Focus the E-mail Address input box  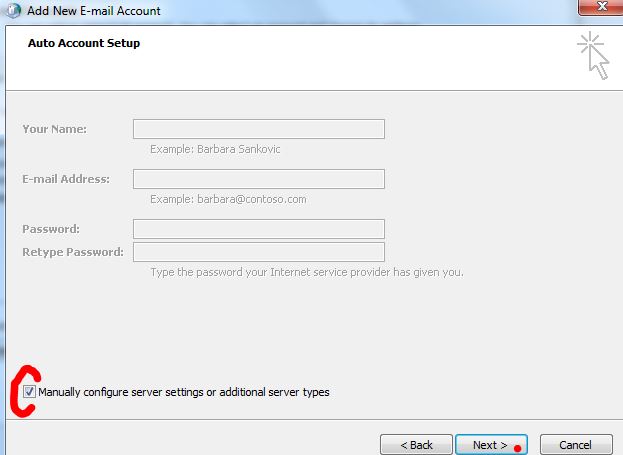click(x=258, y=179)
